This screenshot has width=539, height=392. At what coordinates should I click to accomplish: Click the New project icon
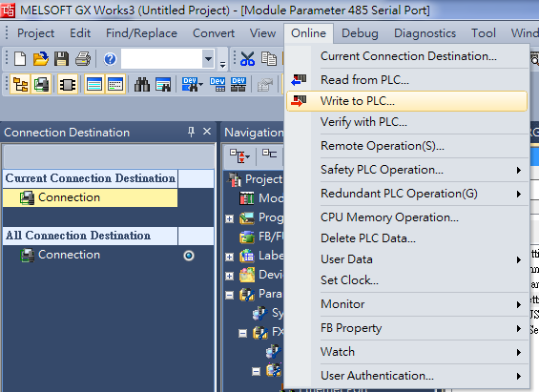coord(20,59)
